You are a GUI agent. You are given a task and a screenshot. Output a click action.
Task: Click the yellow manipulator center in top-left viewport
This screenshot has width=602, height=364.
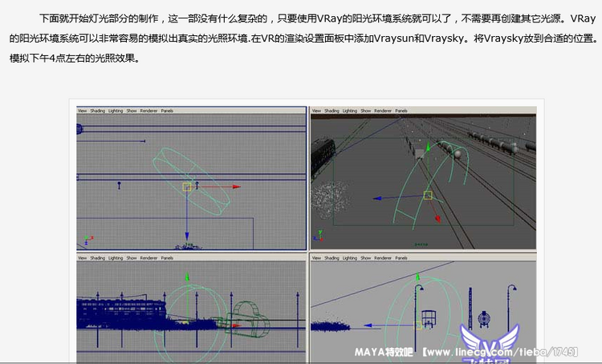pos(186,186)
